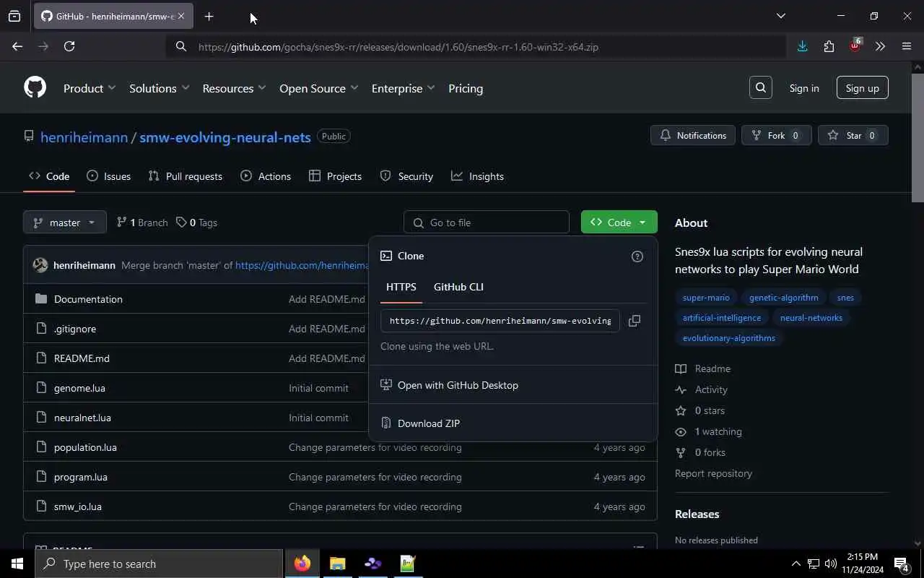This screenshot has height=578, width=924.
Task: Open the Firefox downloads arrow icon
Action: (802, 46)
